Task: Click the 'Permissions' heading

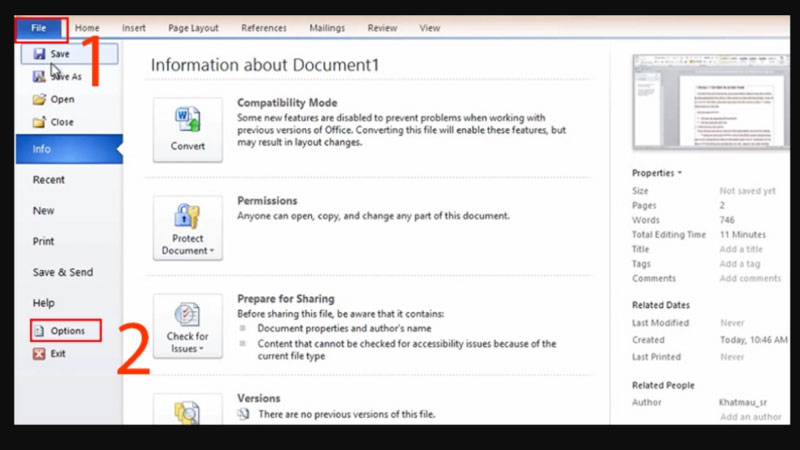Action: click(x=267, y=201)
